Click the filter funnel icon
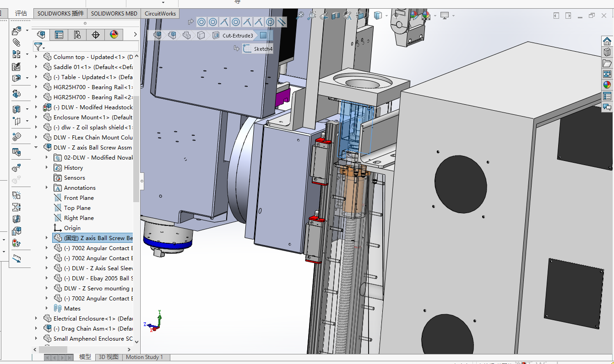Viewport: 614px width, 364px height. (38, 46)
